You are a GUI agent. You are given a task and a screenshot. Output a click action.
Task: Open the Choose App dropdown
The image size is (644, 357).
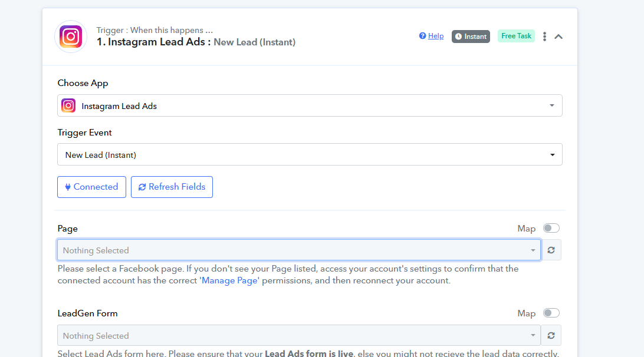pyautogui.click(x=310, y=106)
